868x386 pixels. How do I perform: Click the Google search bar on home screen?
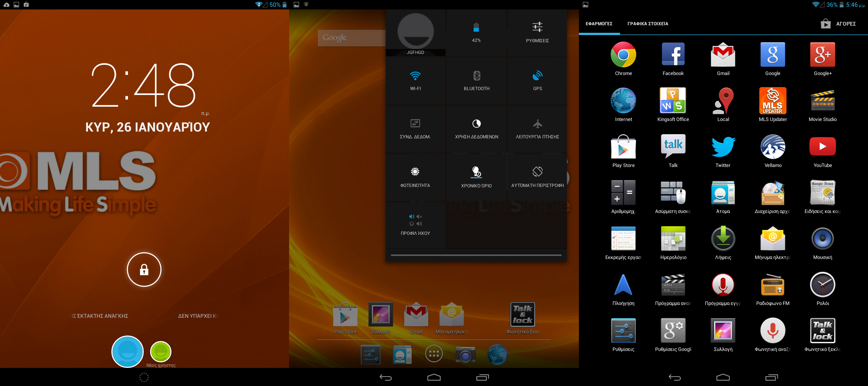(x=351, y=38)
